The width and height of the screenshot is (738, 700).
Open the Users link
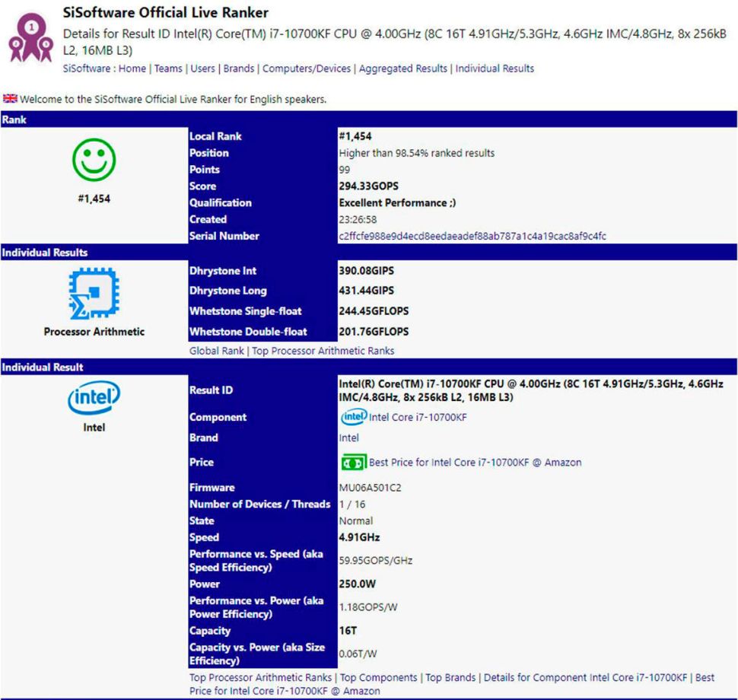point(202,68)
